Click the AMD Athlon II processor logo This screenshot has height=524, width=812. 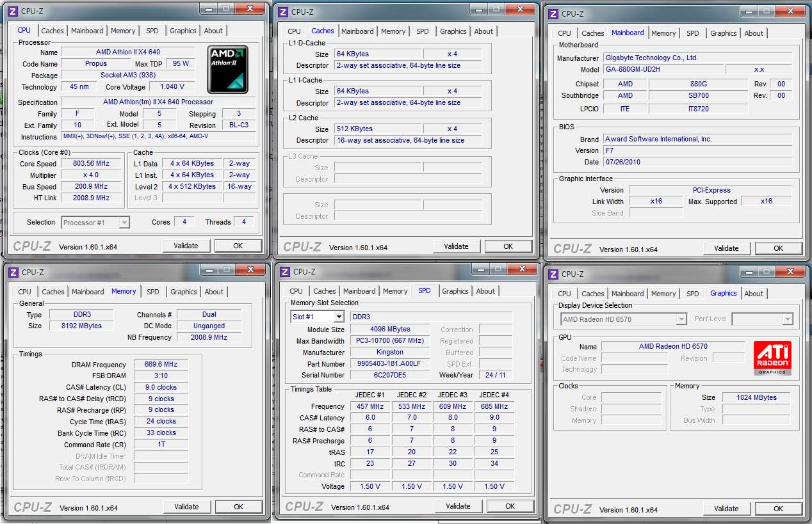click(227, 68)
